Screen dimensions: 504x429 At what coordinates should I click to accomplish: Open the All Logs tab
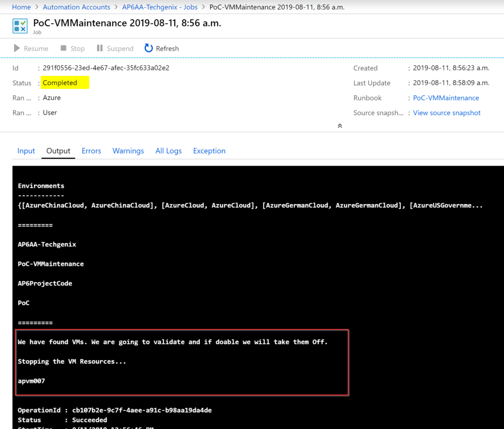coord(168,151)
